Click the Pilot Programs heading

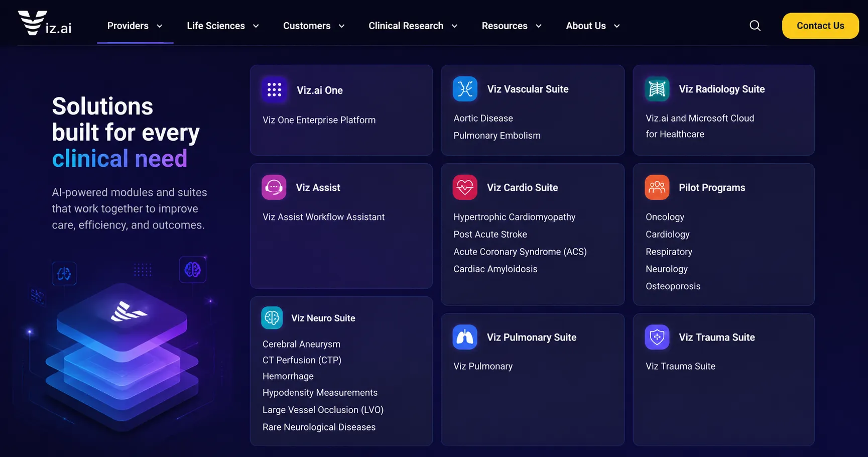pyautogui.click(x=712, y=187)
